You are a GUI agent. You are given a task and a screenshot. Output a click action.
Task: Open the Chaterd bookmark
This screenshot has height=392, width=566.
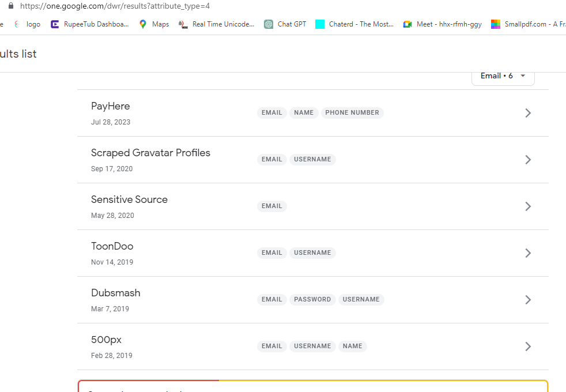coord(354,24)
